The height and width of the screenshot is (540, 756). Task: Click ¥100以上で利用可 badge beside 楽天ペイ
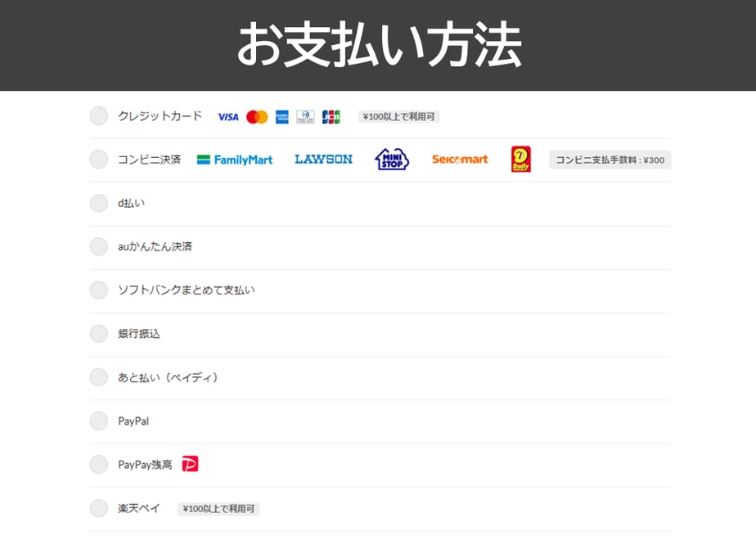(x=219, y=509)
